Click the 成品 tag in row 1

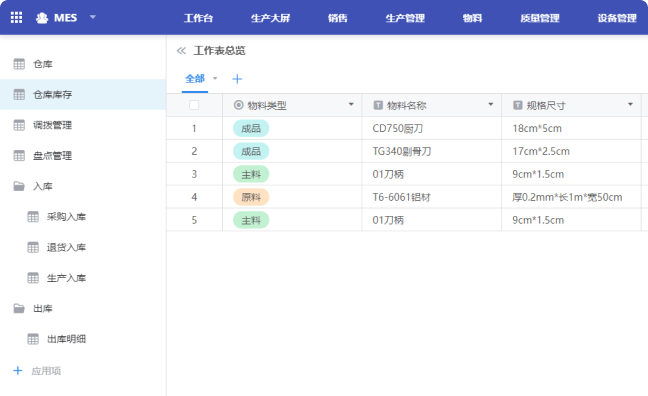[251, 129]
